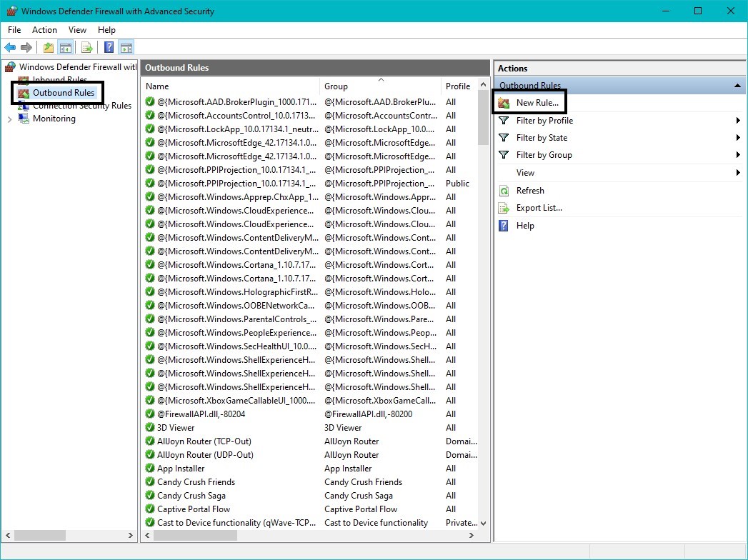This screenshot has height=560, width=748.
Task: Sort by the Group column header
Action: click(380, 86)
